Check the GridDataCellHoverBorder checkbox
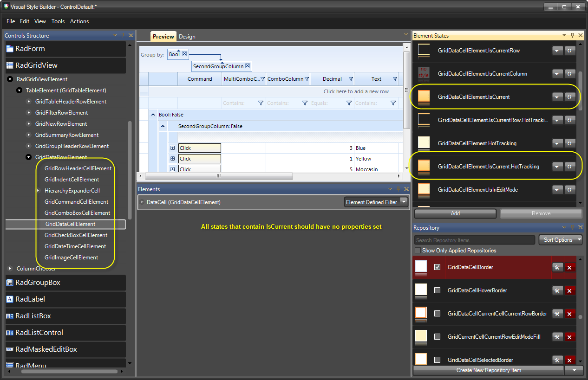Viewport: 588px width, 380px height. [x=437, y=290]
